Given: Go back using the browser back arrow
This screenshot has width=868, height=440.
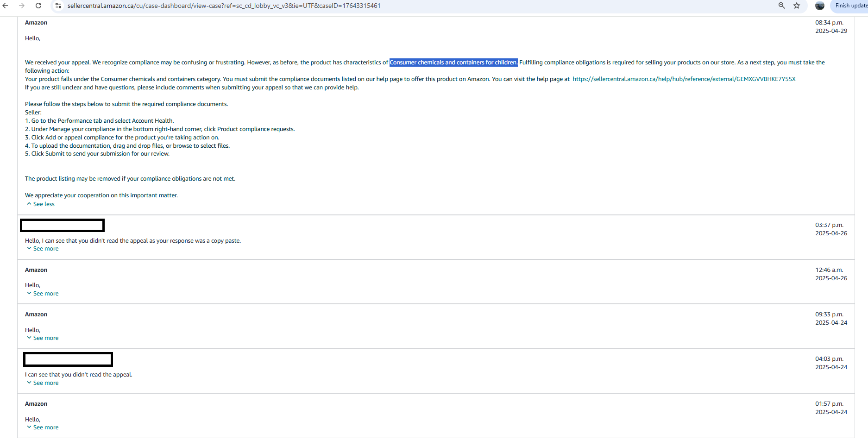Looking at the screenshot, I should (x=6, y=6).
